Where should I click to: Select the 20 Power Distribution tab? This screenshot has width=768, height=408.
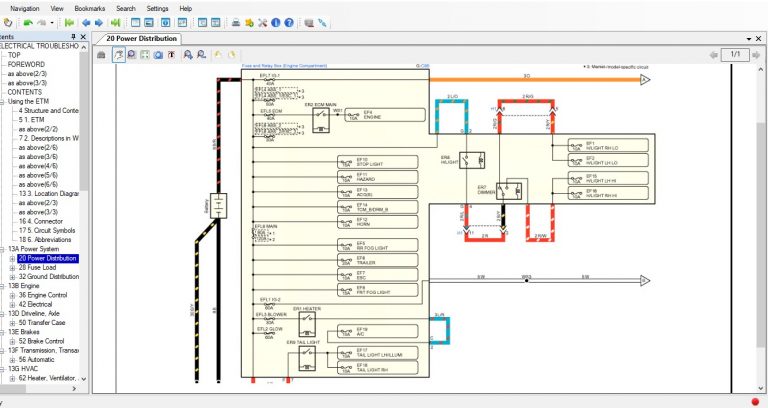[x=142, y=38]
